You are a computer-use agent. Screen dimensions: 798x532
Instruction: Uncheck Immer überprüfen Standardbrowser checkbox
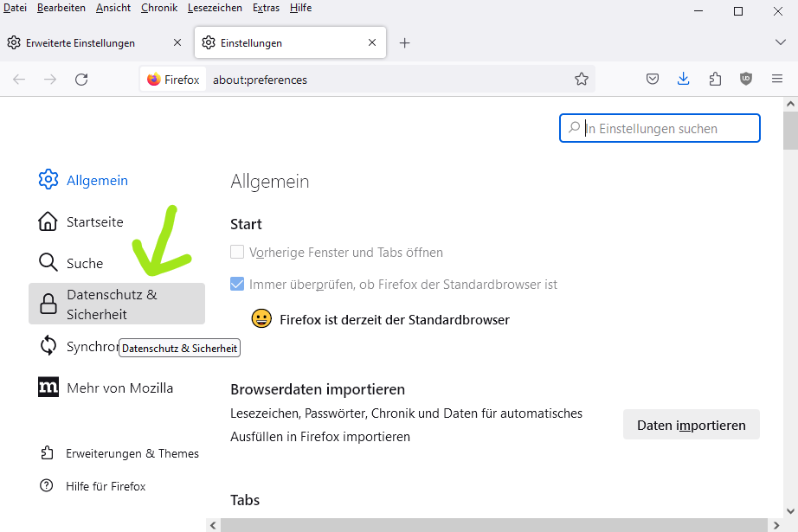237,284
